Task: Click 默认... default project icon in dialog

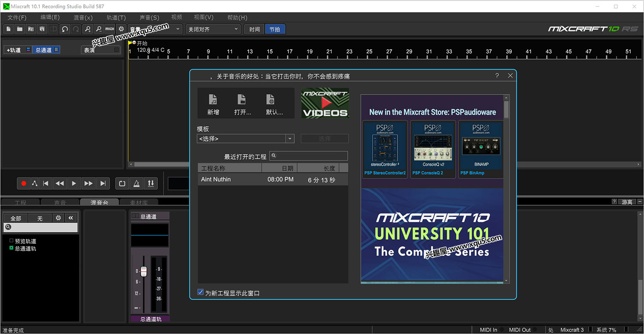Action: click(x=274, y=105)
